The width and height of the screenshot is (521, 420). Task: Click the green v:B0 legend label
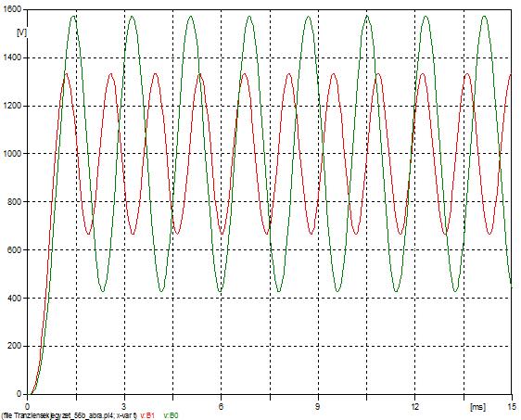[x=171, y=415]
